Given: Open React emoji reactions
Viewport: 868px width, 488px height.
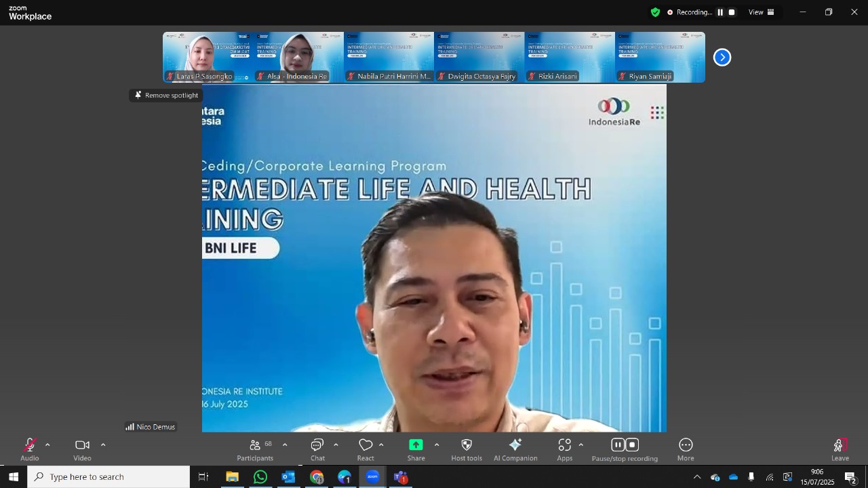Looking at the screenshot, I should (x=366, y=449).
